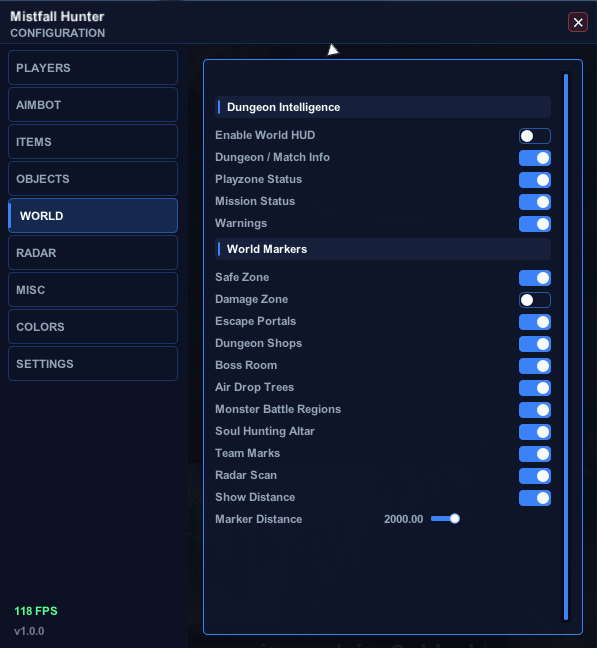Toggle Air Drop Trees marker
This screenshot has height=648, width=597.
[x=535, y=388]
